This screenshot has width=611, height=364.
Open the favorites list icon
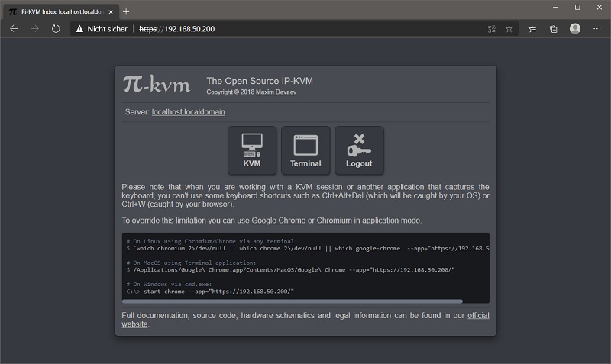click(x=532, y=29)
